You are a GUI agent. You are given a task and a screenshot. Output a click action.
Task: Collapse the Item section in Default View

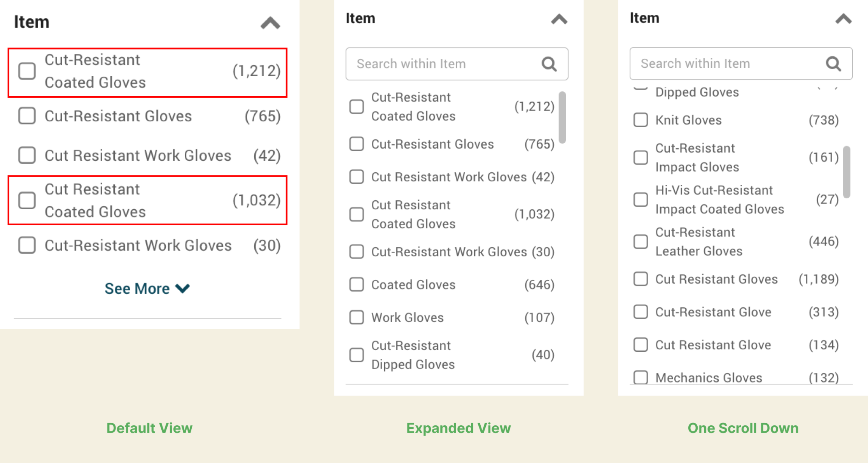[x=270, y=23]
